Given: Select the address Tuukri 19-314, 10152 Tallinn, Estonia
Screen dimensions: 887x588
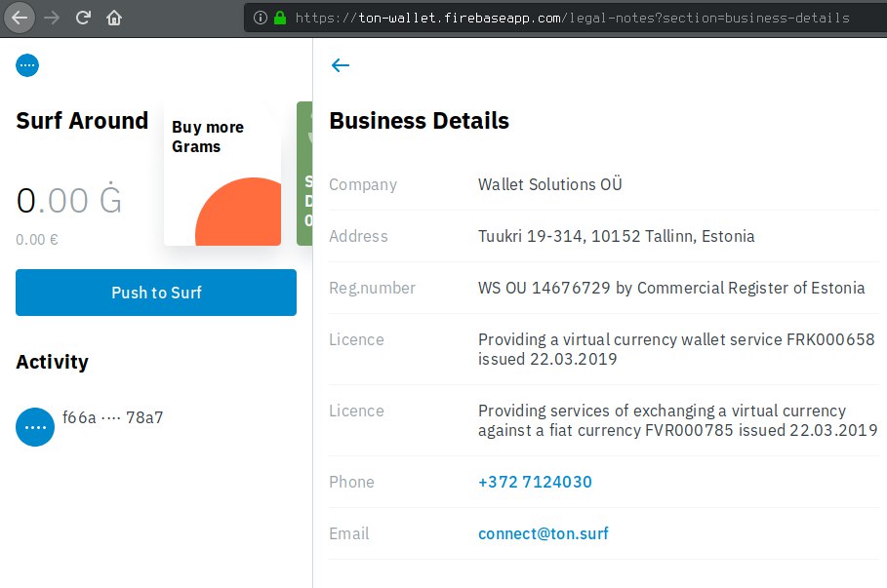Looking at the screenshot, I should pyautogui.click(x=616, y=236).
